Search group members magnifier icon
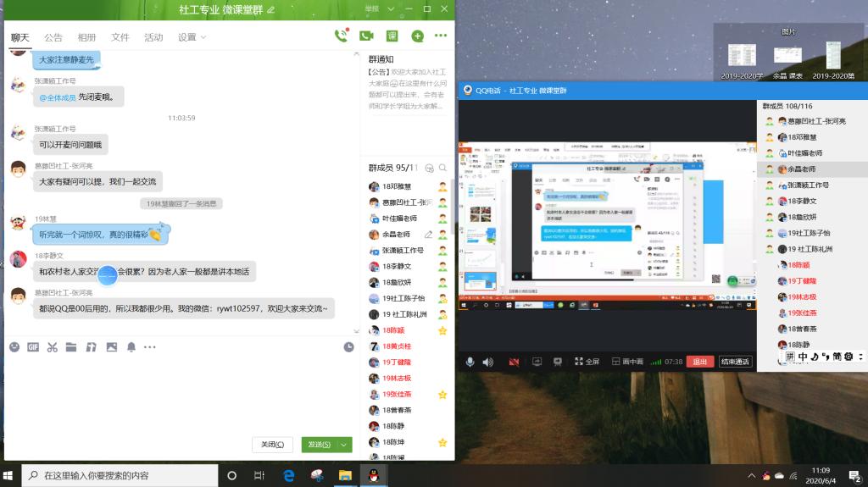Image resolution: width=868 pixels, height=487 pixels. coord(442,168)
